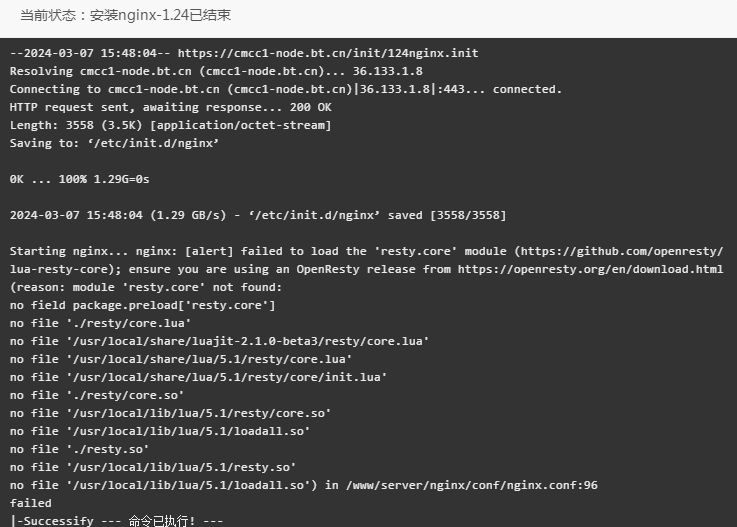Click the './resty/core.so' line
The width and height of the screenshot is (737, 527).
97,395
